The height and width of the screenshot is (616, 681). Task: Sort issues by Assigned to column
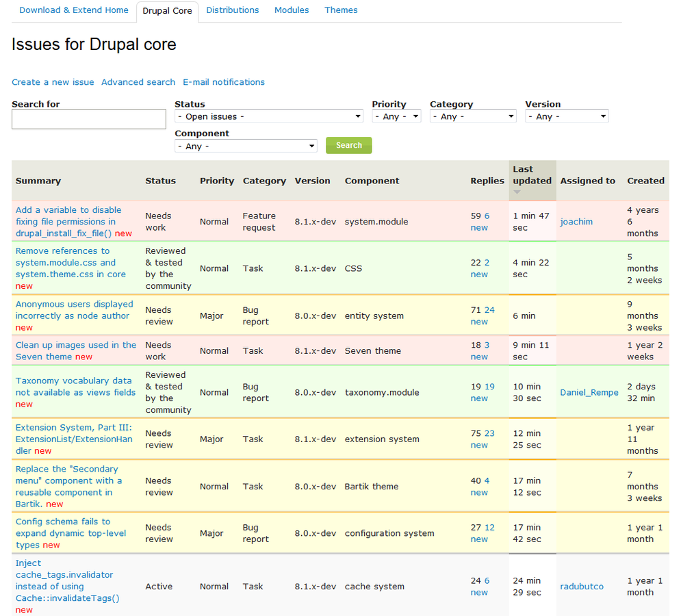pyautogui.click(x=588, y=181)
